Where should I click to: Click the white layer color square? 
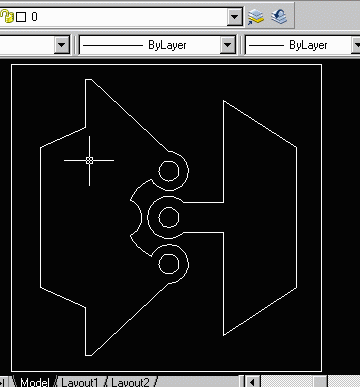coord(21,17)
